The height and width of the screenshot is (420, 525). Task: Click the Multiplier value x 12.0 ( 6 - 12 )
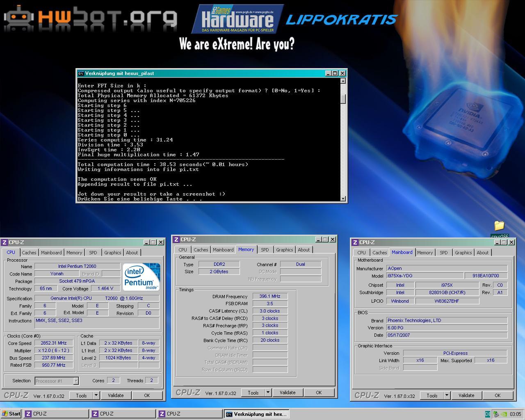pos(54,350)
